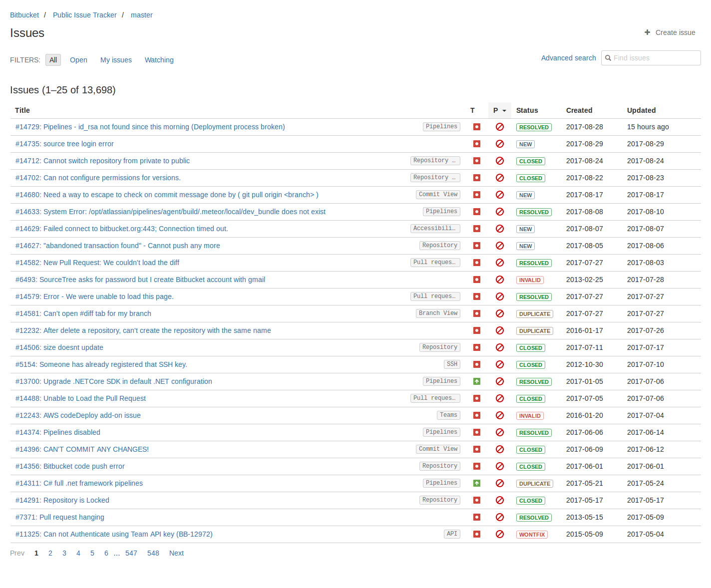Click the INVALID status of issue #6493
Image resolution: width=711 pixels, height=588 pixels.
pyautogui.click(x=530, y=280)
